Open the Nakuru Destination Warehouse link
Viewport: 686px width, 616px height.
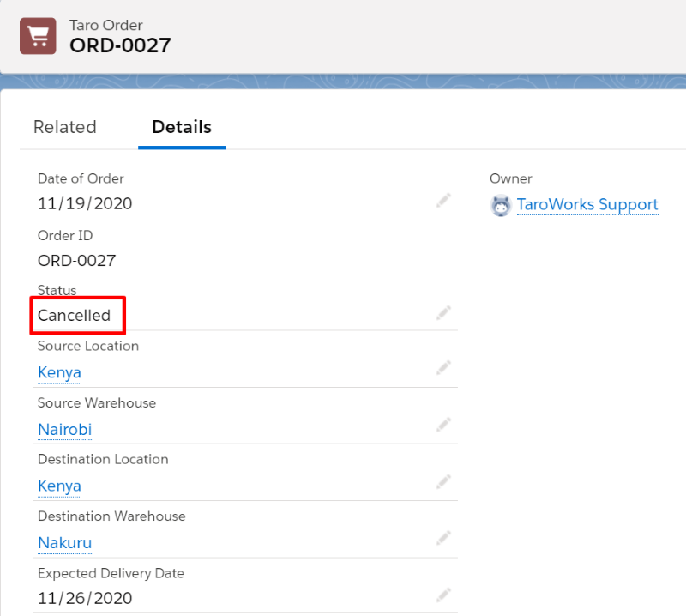[64, 542]
